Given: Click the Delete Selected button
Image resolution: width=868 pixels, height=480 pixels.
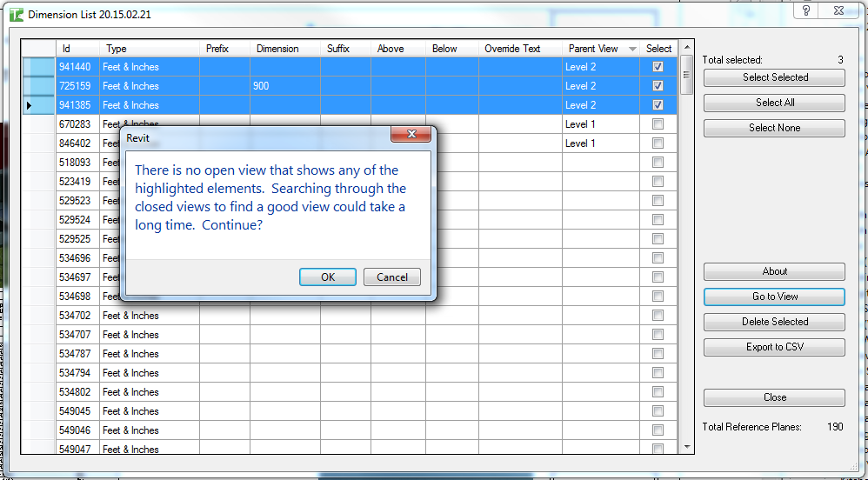Looking at the screenshot, I should (774, 322).
